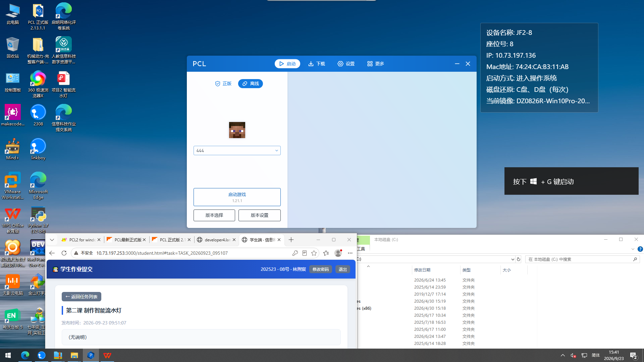644x362 pixels.
Task: Switch to 离线 login mode
Action: click(x=251, y=83)
